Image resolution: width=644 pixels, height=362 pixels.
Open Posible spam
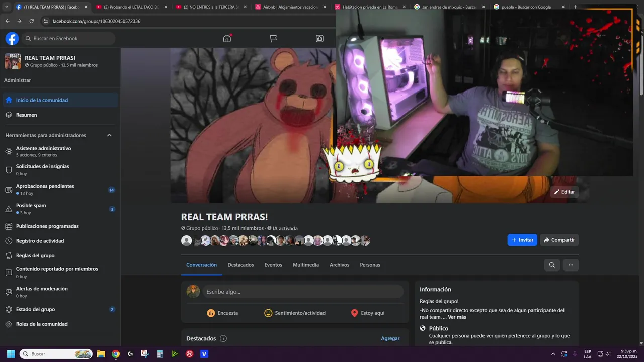(x=60, y=209)
